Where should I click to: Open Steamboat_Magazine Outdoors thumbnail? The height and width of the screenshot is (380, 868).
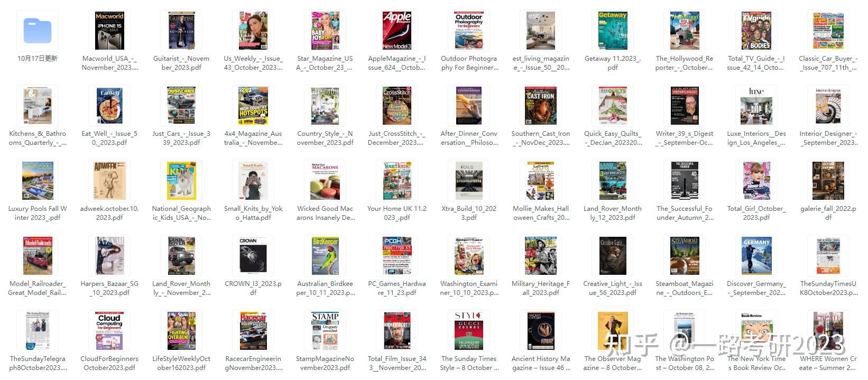click(x=685, y=256)
